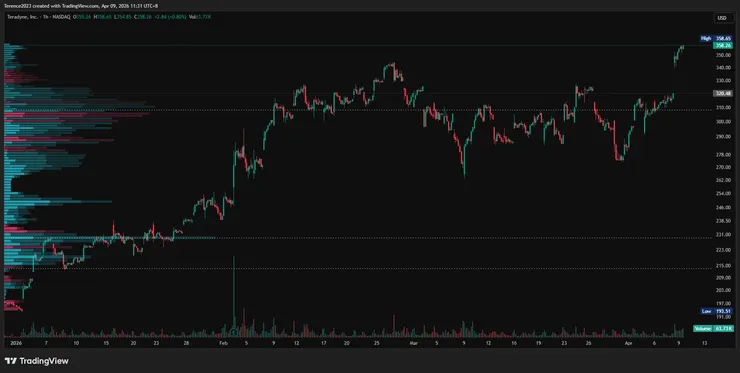Screen dimensions: 740x373
Task: Click the 270.00 price axis label
Action: pos(723,167)
